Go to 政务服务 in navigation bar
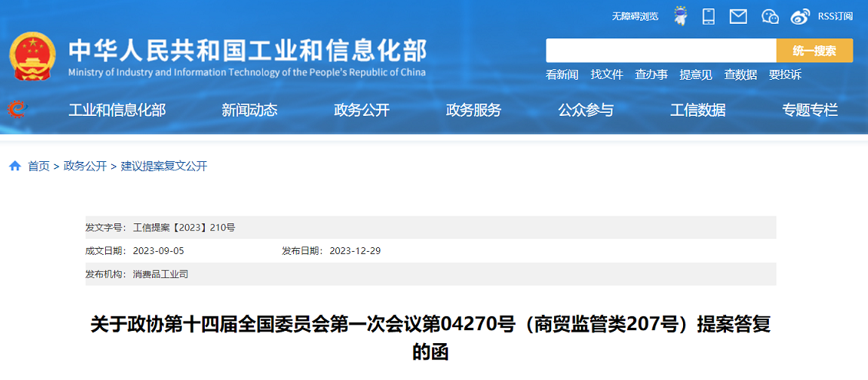The height and width of the screenshot is (380, 868). (474, 110)
